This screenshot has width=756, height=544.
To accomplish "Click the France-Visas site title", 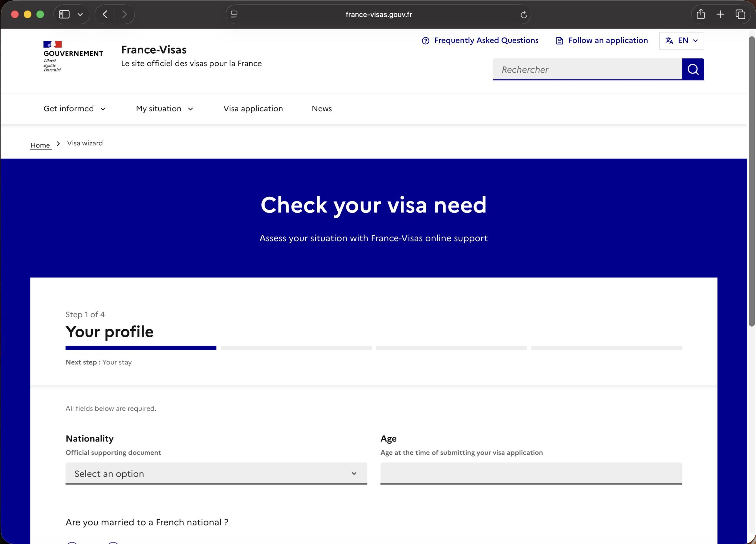I will click(x=154, y=50).
